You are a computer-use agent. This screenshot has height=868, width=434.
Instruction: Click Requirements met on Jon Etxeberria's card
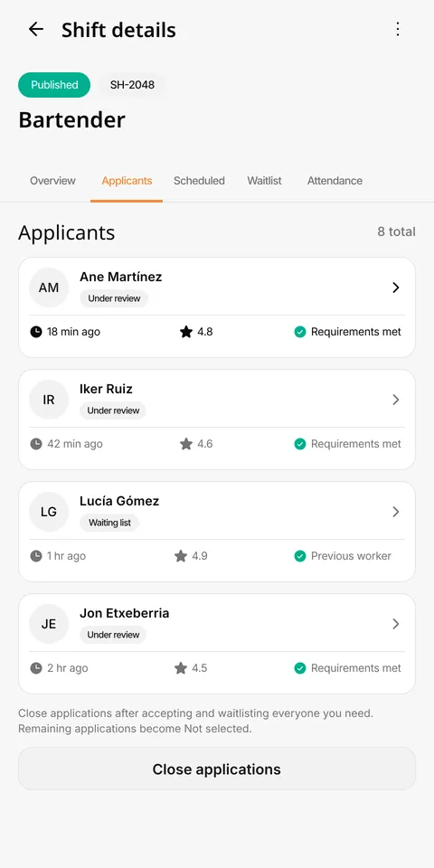tap(356, 668)
